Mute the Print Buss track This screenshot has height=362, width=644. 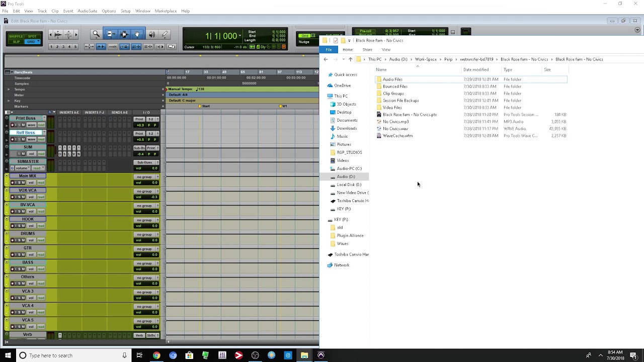(x=23, y=125)
